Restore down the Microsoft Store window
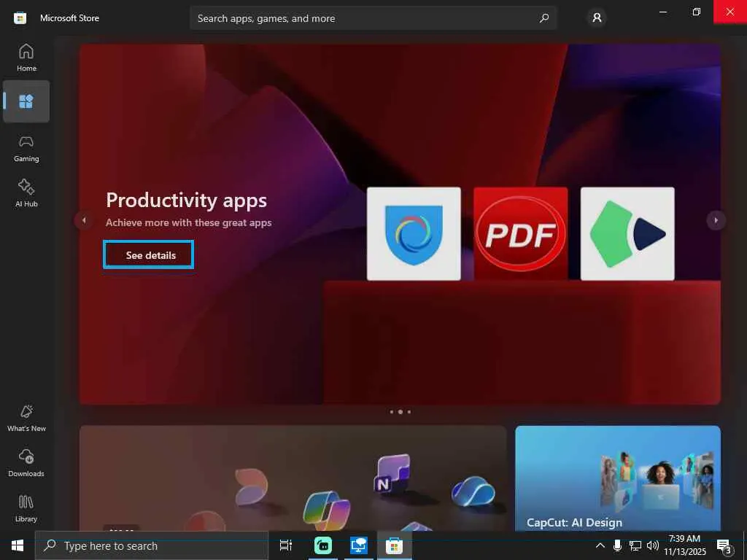Screen dimensions: 747x560 [x=697, y=12]
